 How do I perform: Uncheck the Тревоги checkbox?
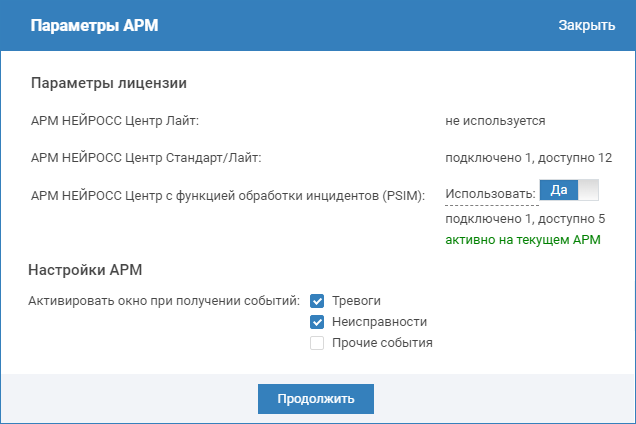[317, 301]
